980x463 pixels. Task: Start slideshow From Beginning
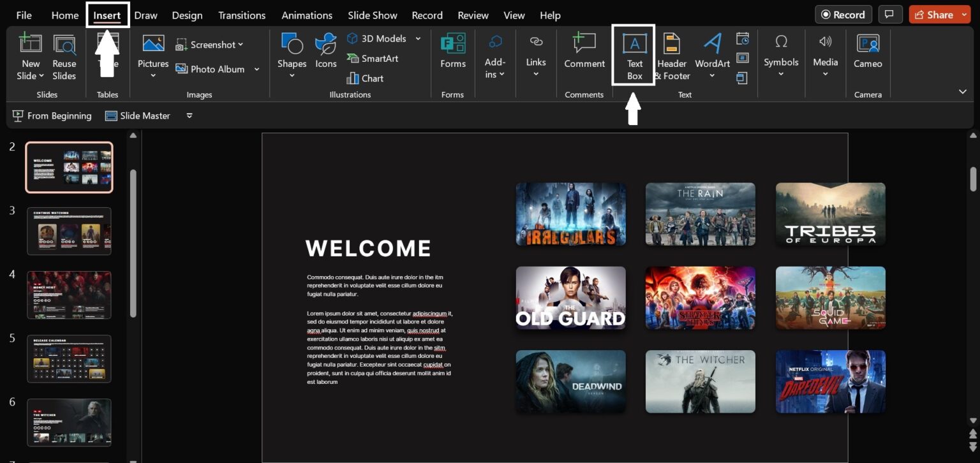[x=52, y=115]
